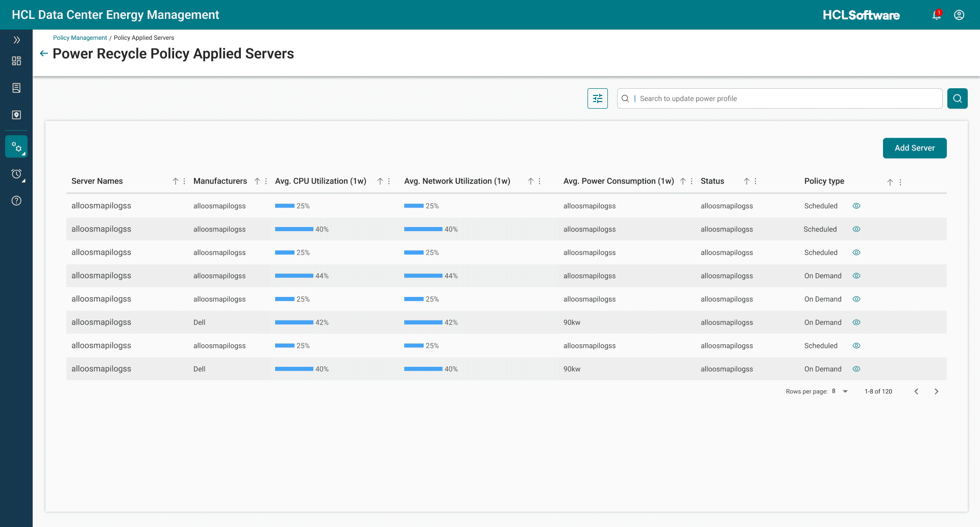
Task: Sort by Manufacturers arrow
Action: coord(257,182)
